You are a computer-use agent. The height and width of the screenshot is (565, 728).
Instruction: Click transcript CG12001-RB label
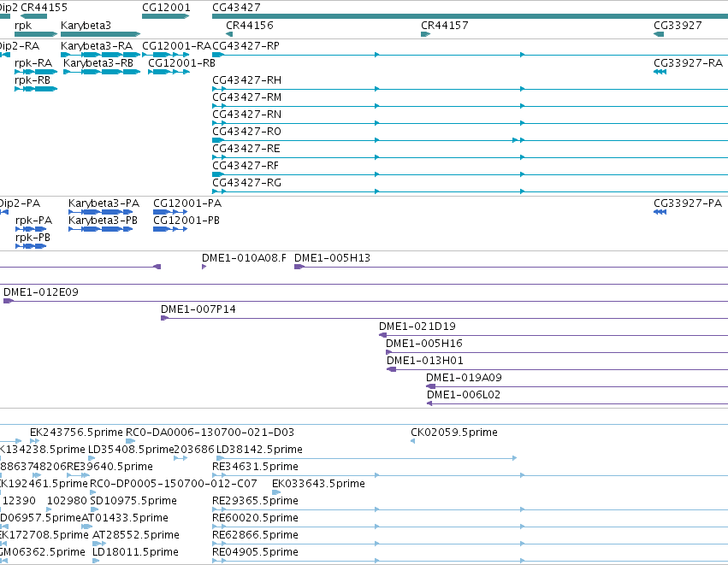(x=181, y=63)
